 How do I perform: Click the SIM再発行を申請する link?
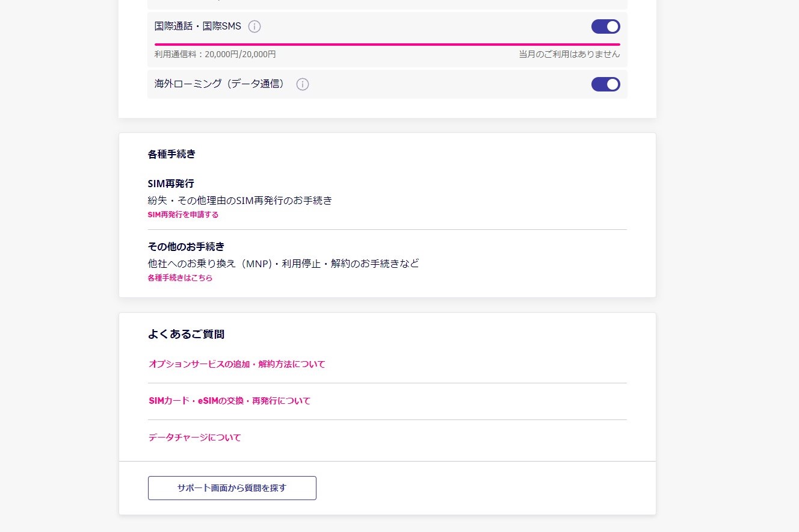coord(183,214)
